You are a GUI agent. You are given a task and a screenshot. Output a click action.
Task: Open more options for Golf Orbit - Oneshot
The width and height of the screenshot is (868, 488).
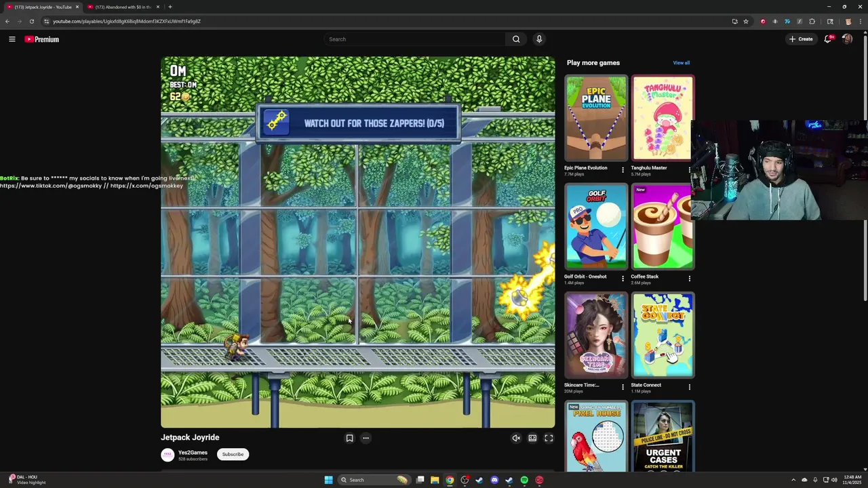click(623, 278)
